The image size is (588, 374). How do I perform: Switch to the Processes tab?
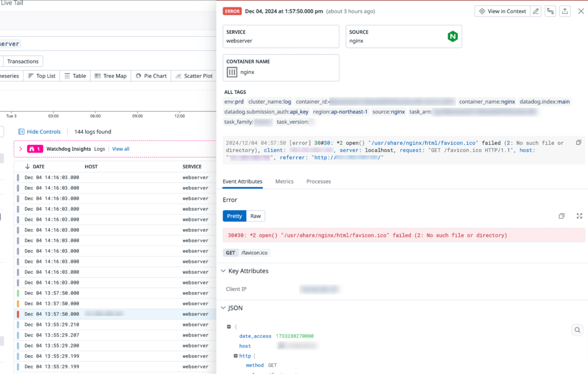319,182
